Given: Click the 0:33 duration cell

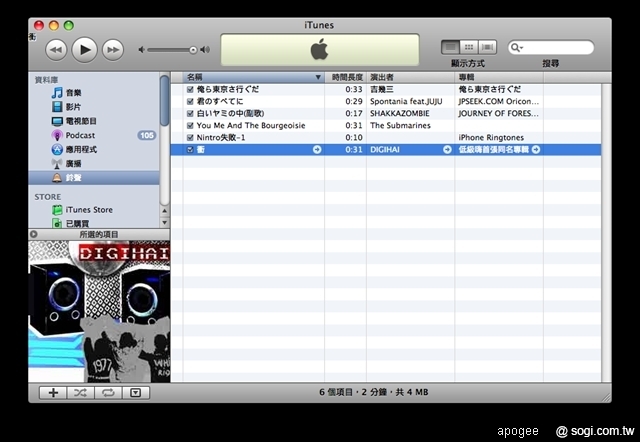Looking at the screenshot, I should point(353,89).
